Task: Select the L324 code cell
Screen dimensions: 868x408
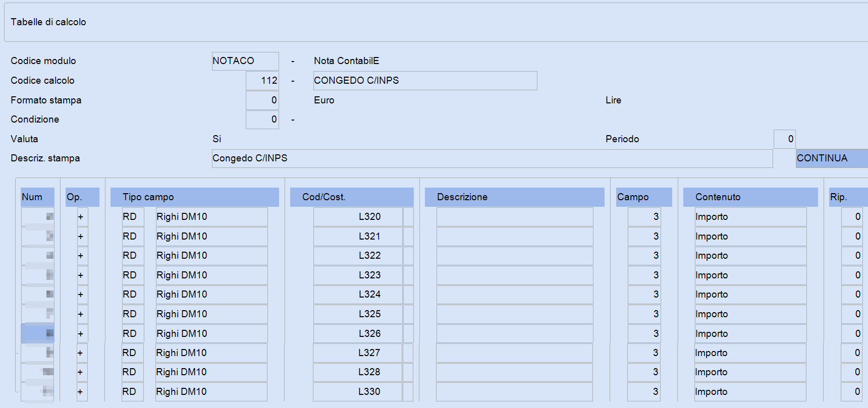Action: click(358, 295)
